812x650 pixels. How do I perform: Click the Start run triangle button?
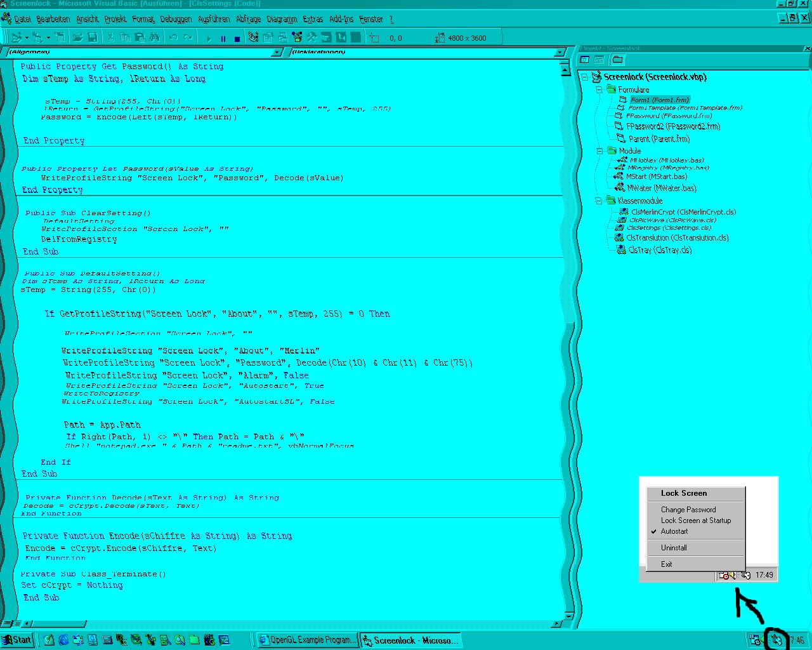point(209,39)
